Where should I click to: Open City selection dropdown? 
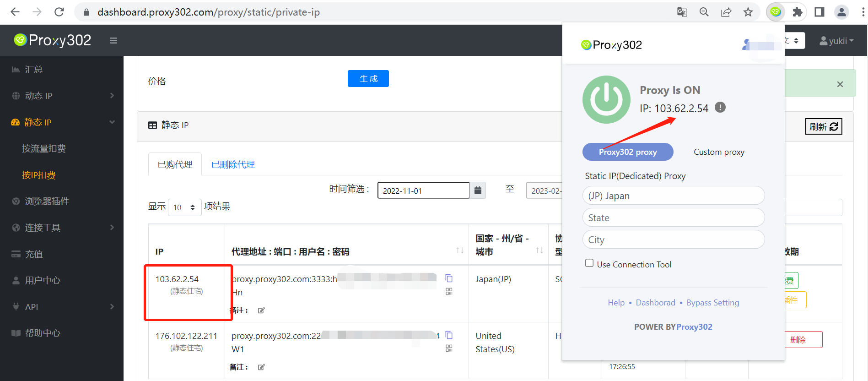(x=673, y=239)
